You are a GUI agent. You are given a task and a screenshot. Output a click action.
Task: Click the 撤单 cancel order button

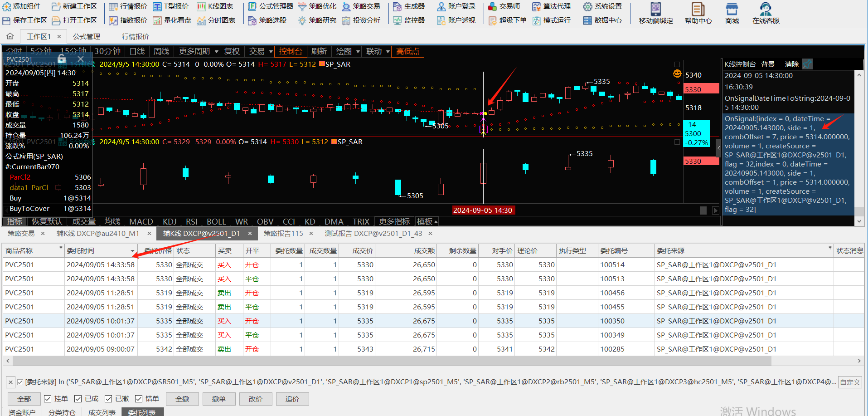pyautogui.click(x=219, y=399)
